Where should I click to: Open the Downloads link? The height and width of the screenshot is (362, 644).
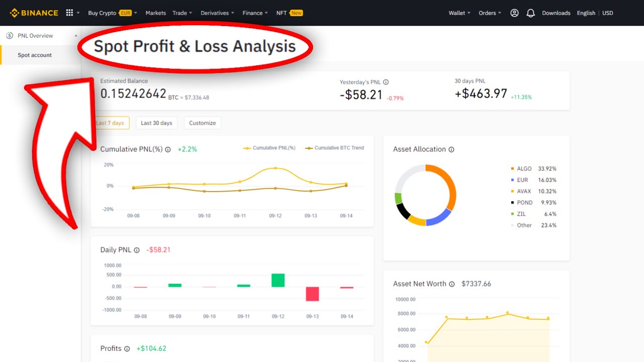556,13
